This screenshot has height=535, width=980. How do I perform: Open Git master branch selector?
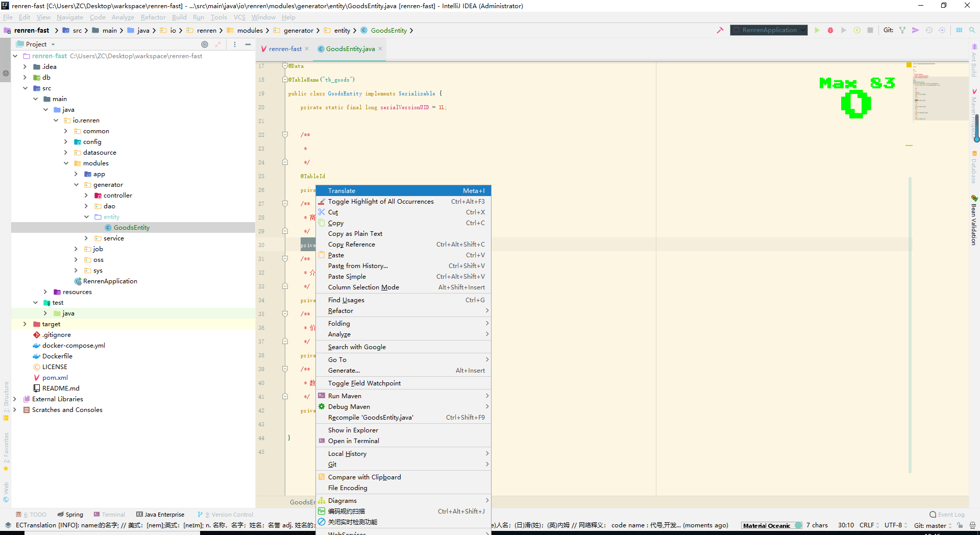[x=933, y=525]
